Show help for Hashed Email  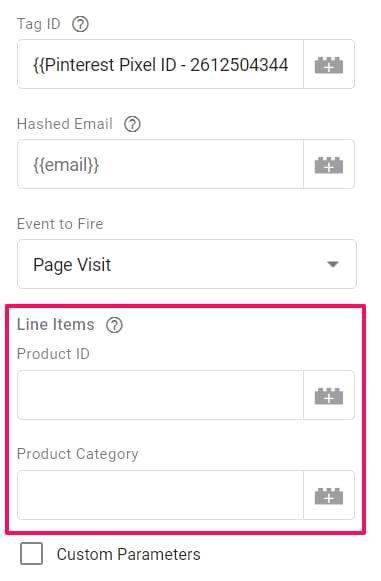pyautogui.click(x=132, y=124)
